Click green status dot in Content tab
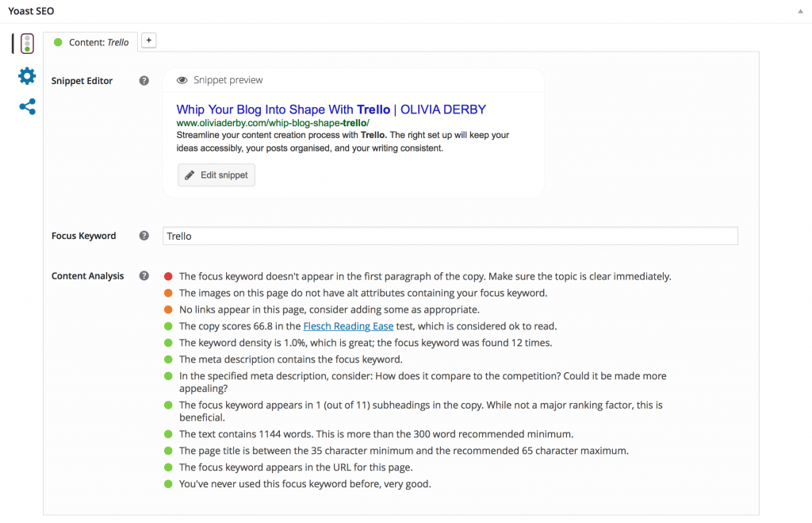The image size is (812, 523). (x=58, y=43)
